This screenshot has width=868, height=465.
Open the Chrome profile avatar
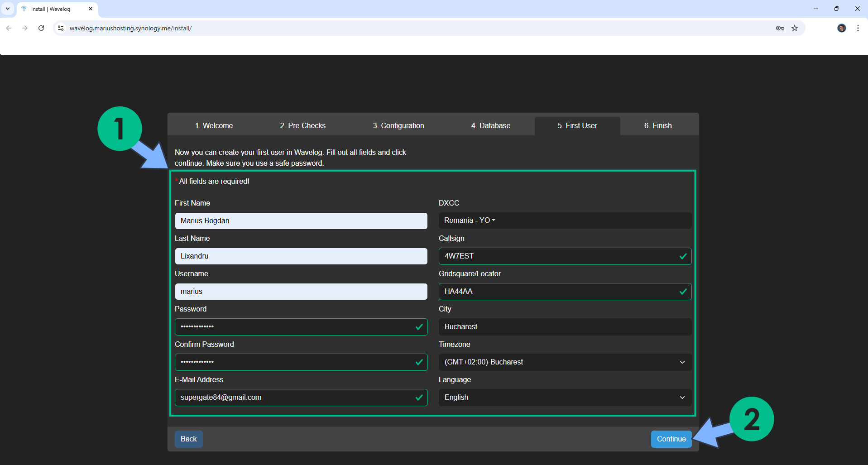(x=842, y=28)
